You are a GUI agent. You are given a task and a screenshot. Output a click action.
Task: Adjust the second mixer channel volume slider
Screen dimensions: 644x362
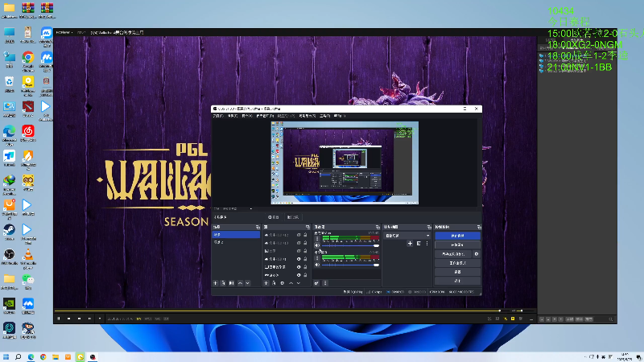350,265
